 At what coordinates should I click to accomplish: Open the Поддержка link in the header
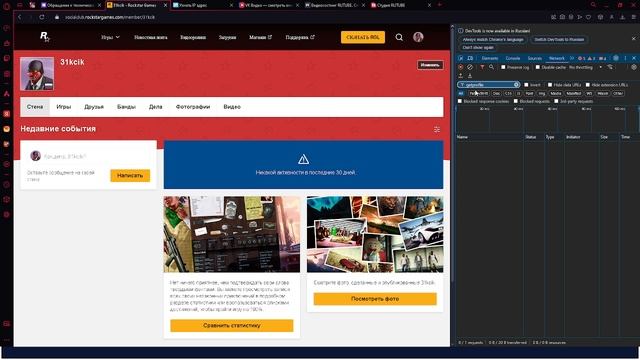pyautogui.click(x=300, y=37)
